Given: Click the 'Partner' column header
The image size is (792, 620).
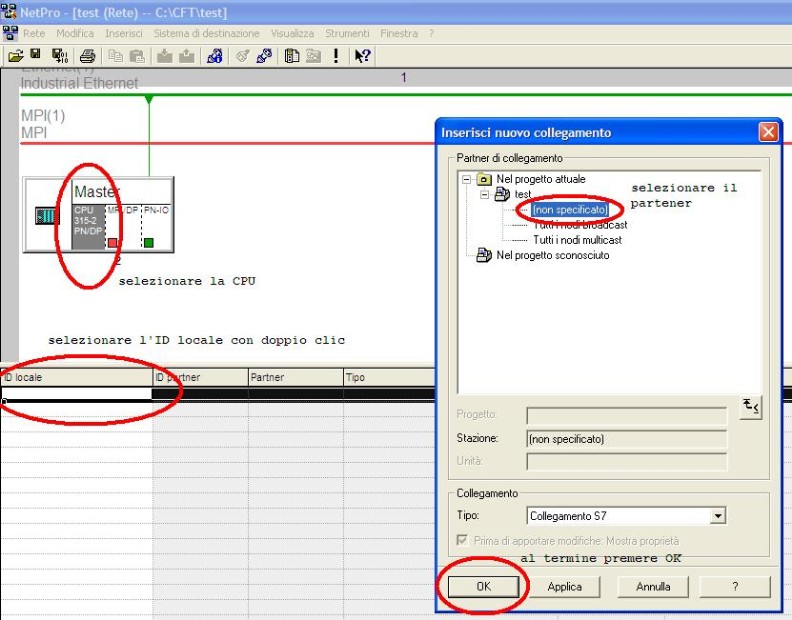Looking at the screenshot, I should pyautogui.click(x=295, y=377).
